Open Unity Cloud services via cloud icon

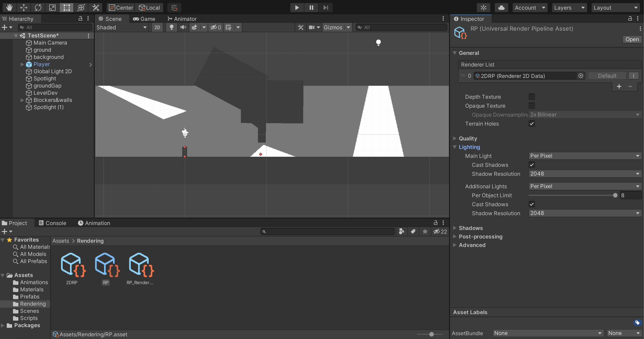501,7
